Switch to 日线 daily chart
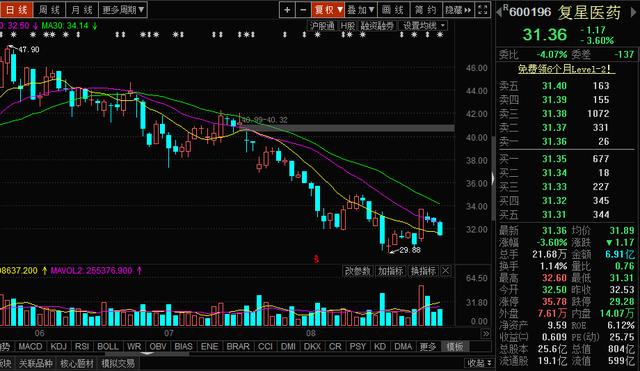This screenshot has height=371, width=640. [x=16, y=10]
